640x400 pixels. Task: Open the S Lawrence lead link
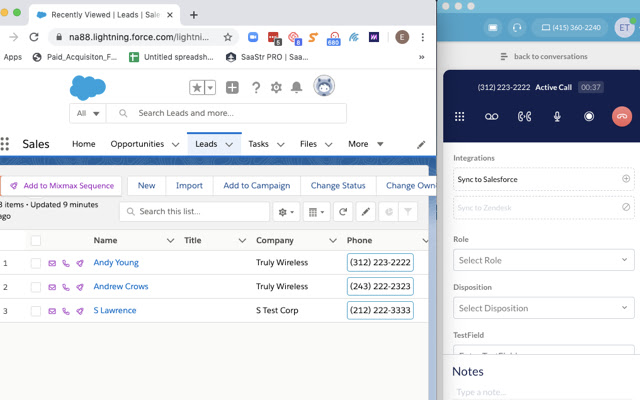coord(115,311)
